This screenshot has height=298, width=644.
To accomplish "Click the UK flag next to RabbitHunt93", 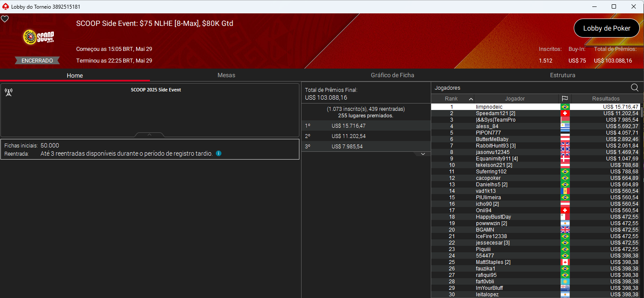I will click(565, 145).
